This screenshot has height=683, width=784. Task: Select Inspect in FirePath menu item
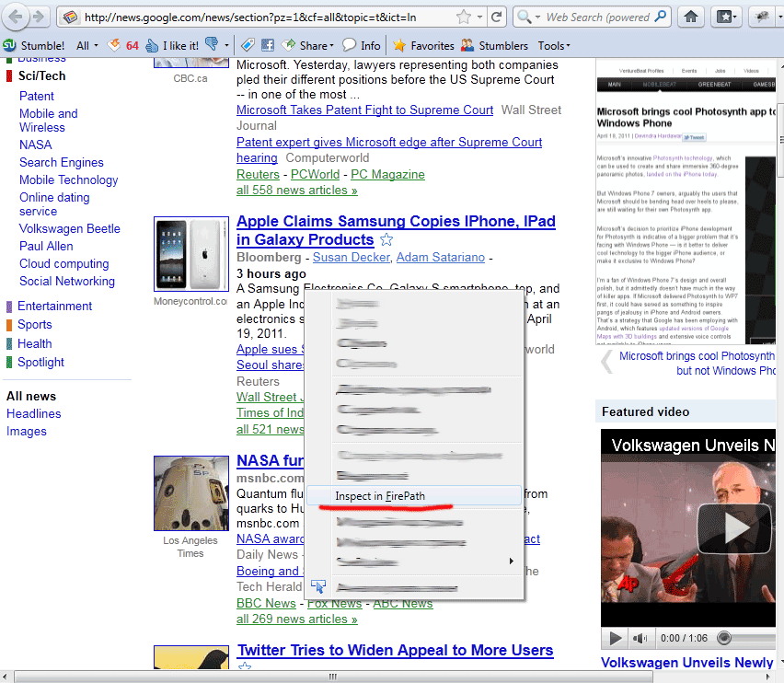tap(413, 496)
